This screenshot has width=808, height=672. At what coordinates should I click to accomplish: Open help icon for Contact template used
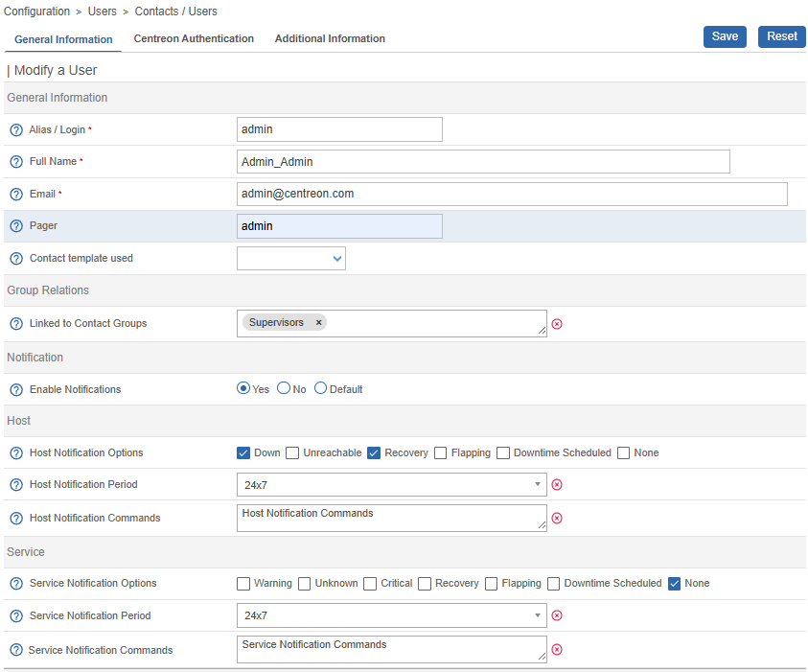16,259
